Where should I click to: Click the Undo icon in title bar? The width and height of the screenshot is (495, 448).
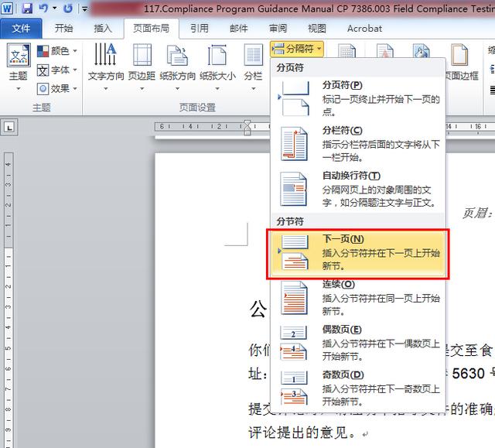pos(43,8)
